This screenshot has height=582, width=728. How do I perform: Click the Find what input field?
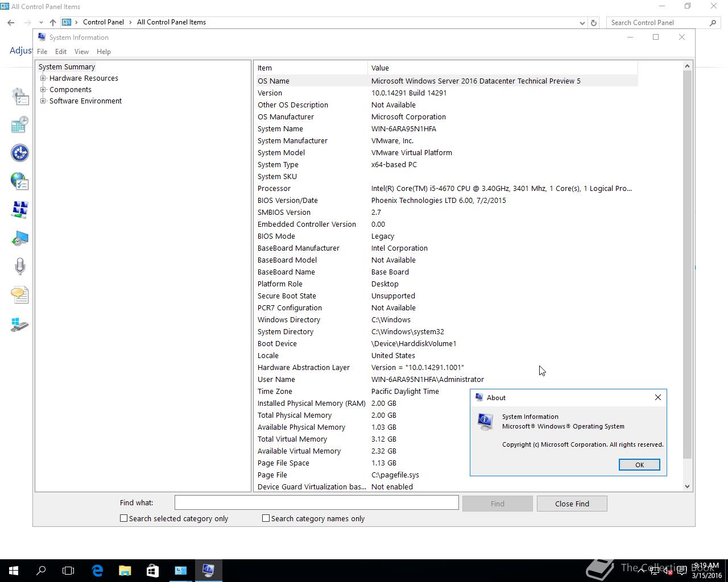[316, 502]
